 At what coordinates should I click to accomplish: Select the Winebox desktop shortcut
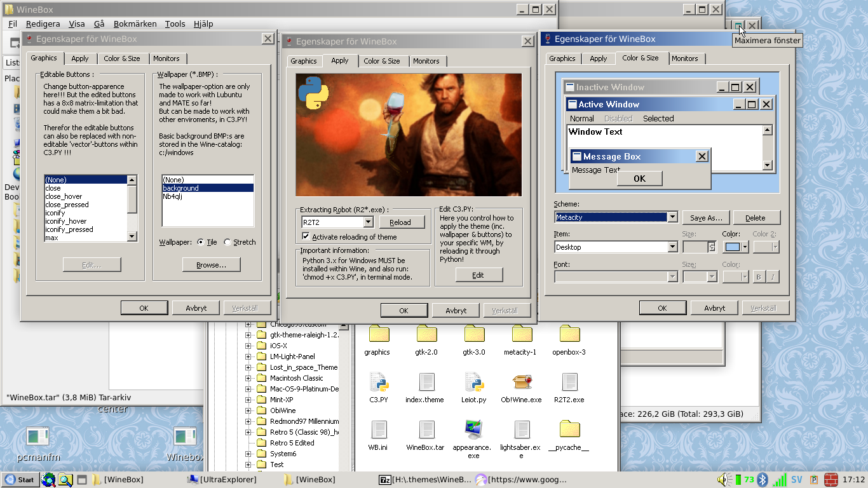[x=185, y=437]
